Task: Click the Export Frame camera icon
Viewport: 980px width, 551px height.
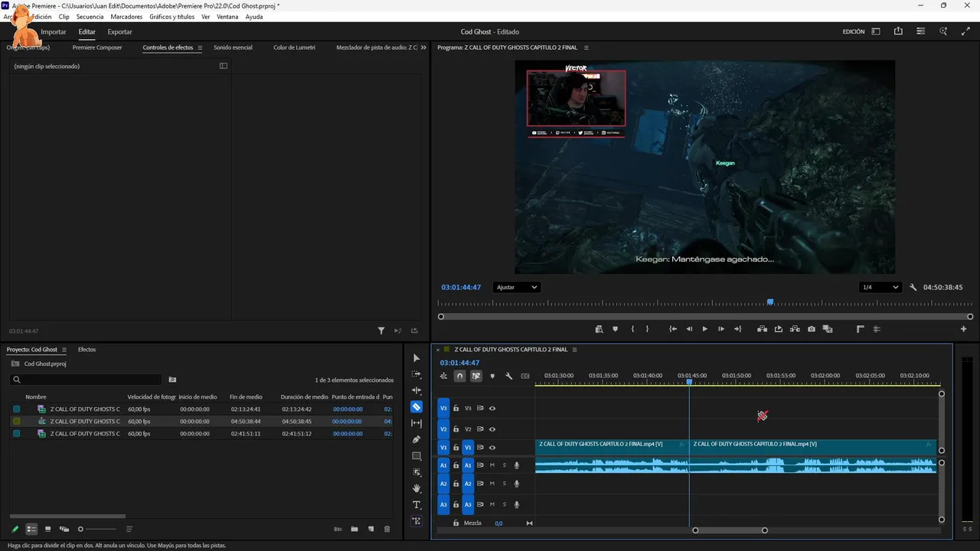Action: coord(811,329)
